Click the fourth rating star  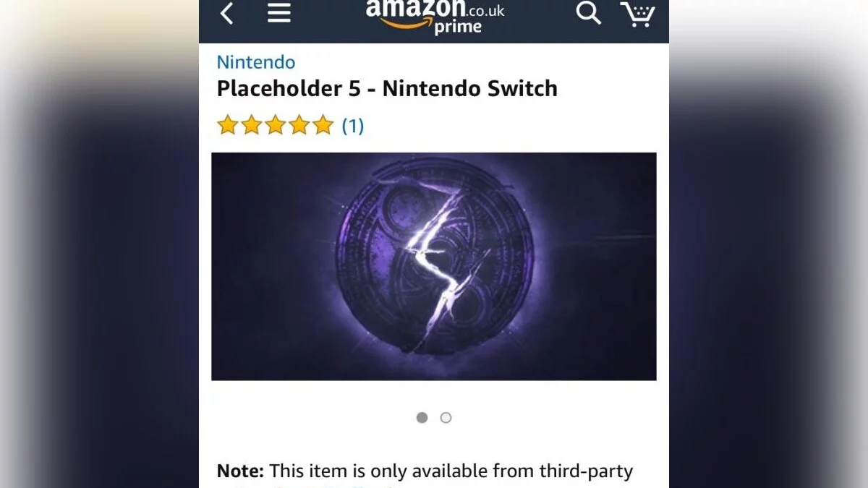pyautogui.click(x=299, y=125)
